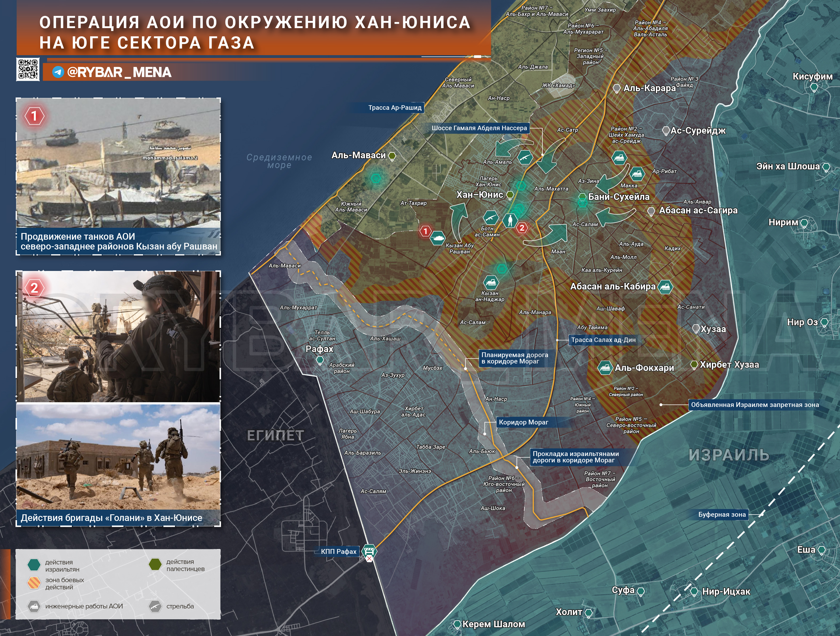Click the green Israeli actions legend hexagon
Screen dimensions: 840x636
[34, 565]
